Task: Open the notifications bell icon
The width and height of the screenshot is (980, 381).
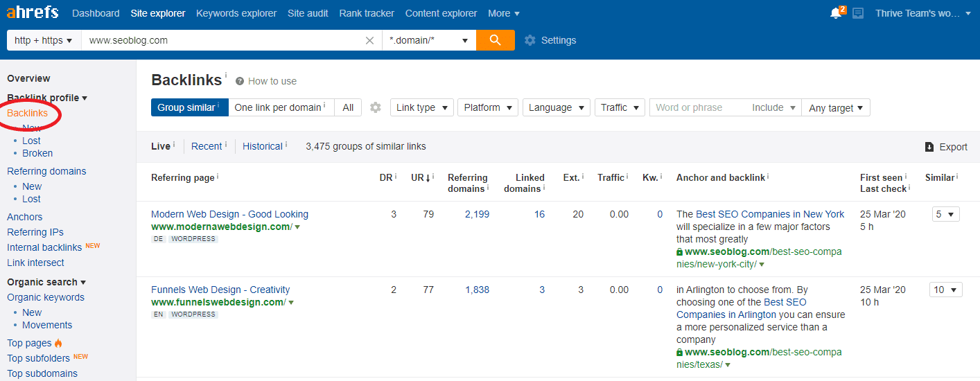Action: pos(835,13)
